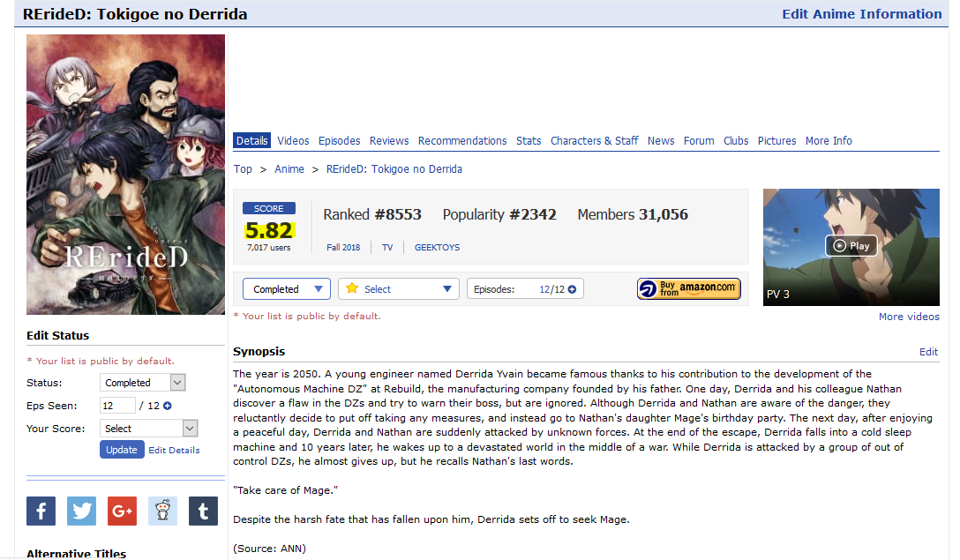
Task: Click the 5.82 score value
Action: click(269, 230)
